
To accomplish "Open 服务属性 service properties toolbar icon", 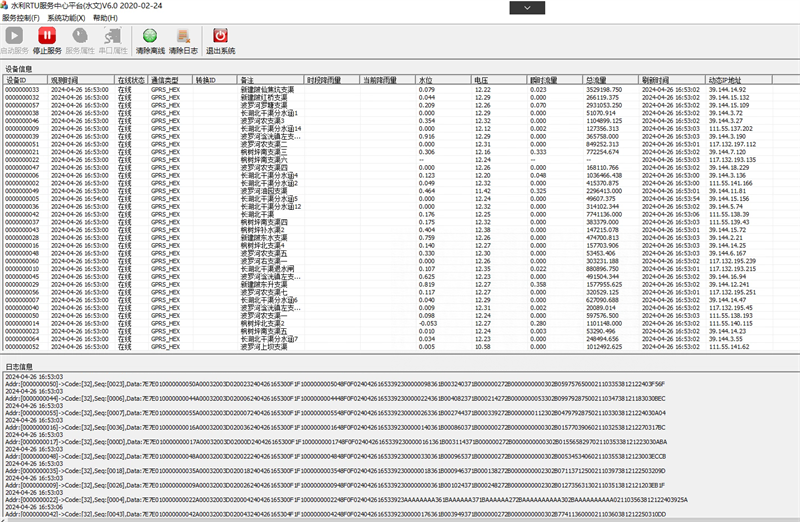I will (x=80, y=36).
